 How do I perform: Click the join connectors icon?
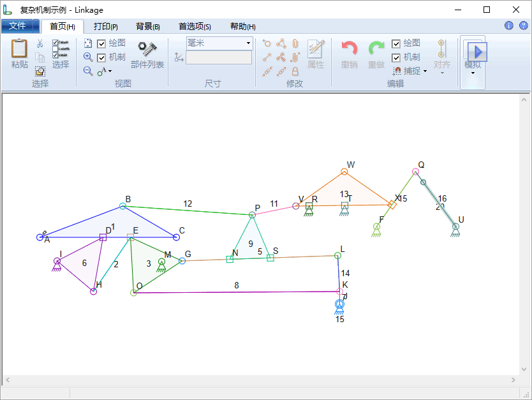267,57
